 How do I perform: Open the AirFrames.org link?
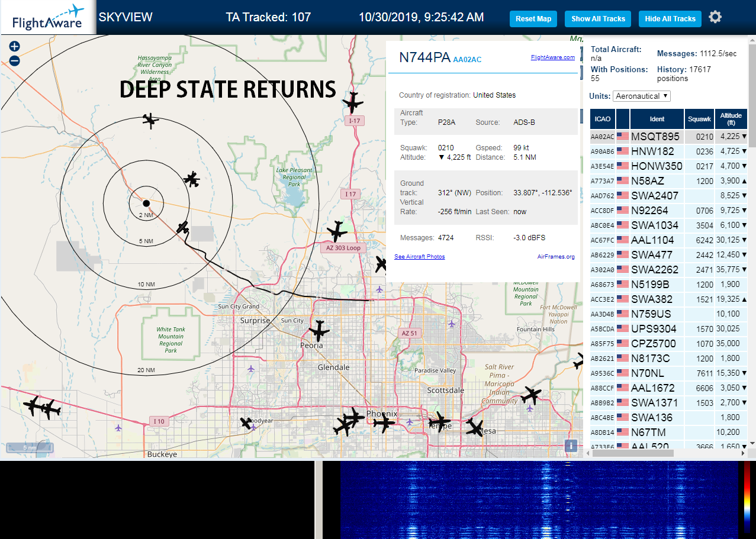(556, 256)
